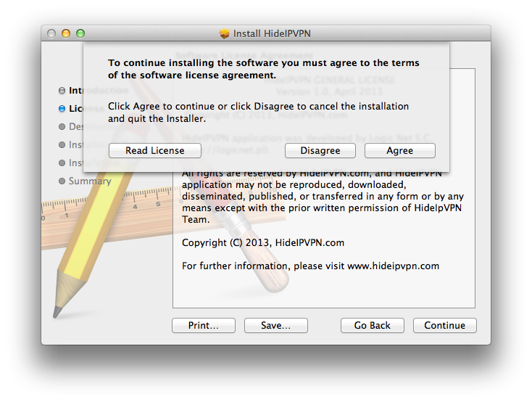Click the Go Back button
Viewport: 532px width, 402px height.
coord(373,326)
